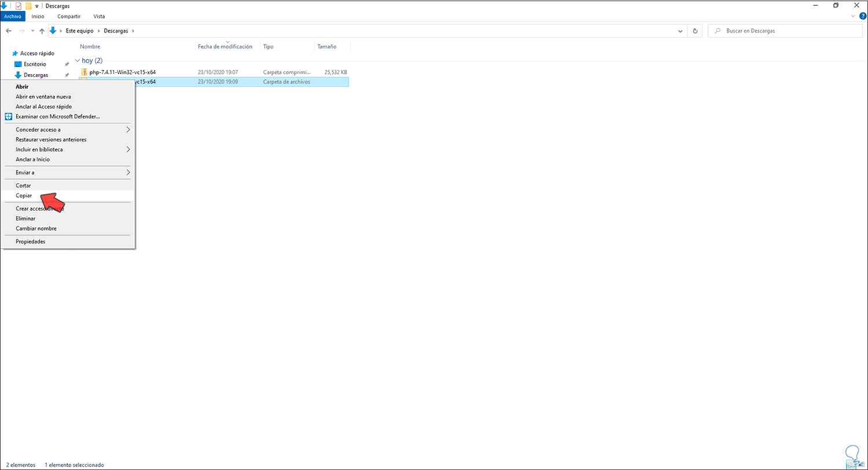868x470 pixels.
Task: Select Acceso rápido in navigation pane
Action: tap(37, 53)
